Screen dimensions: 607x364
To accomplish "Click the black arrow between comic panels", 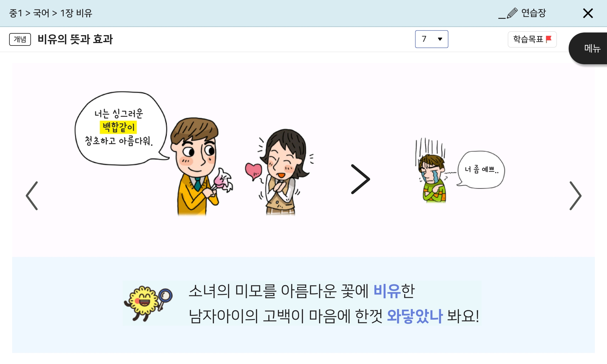I will pyautogui.click(x=360, y=179).
